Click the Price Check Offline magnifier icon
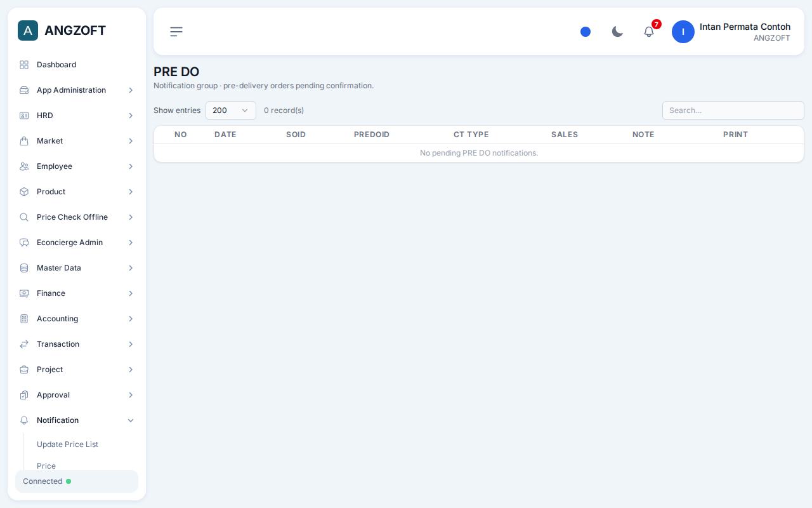This screenshot has height=508, width=812. click(x=24, y=217)
